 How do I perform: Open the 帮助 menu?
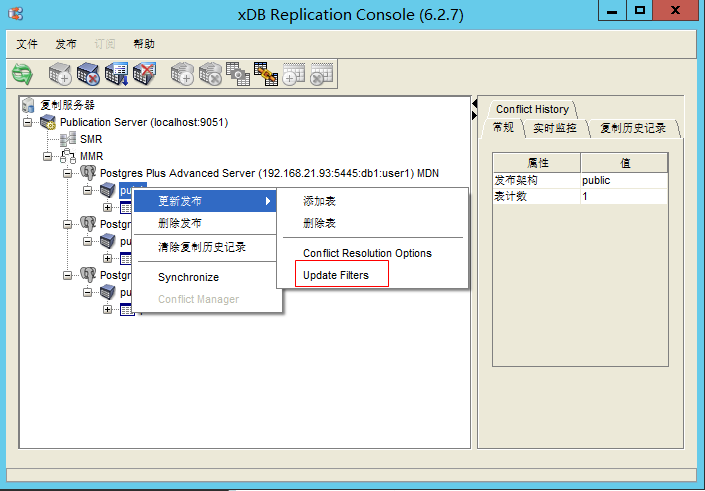click(144, 44)
